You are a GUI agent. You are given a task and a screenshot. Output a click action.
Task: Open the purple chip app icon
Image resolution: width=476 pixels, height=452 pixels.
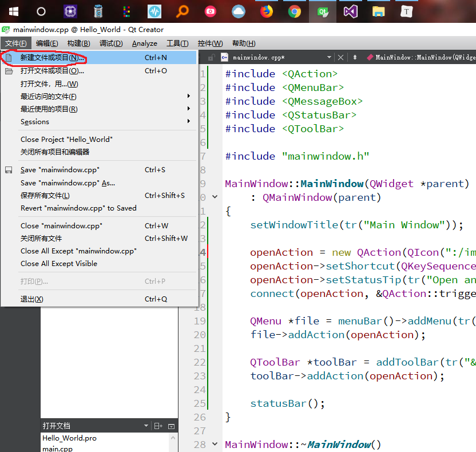(70, 11)
